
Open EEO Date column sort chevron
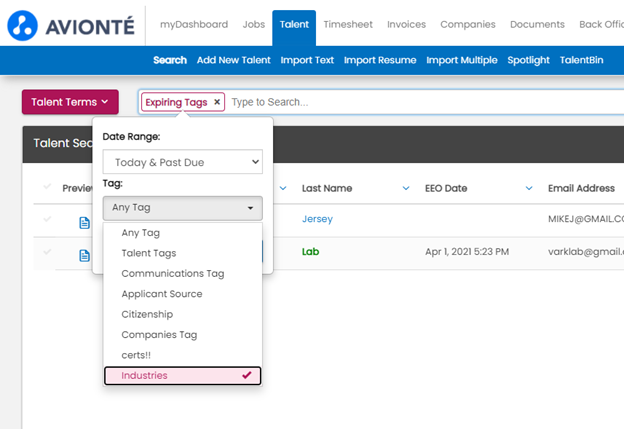[x=528, y=188]
